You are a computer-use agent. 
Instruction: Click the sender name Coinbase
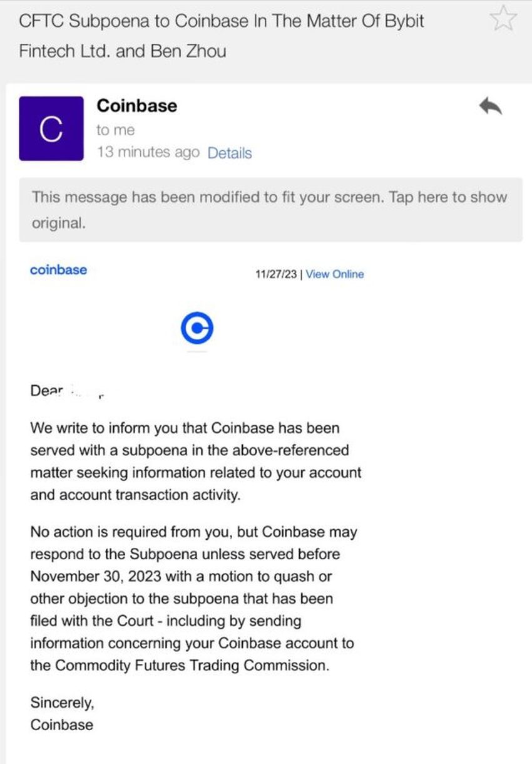(136, 106)
